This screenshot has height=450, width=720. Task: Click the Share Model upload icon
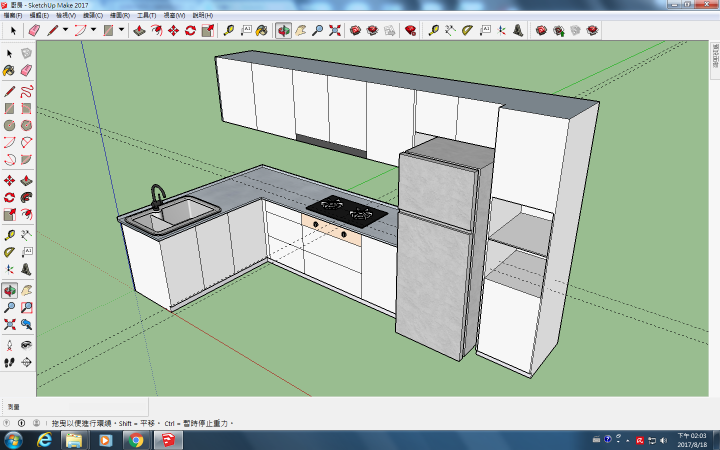pyautogui.click(x=558, y=31)
